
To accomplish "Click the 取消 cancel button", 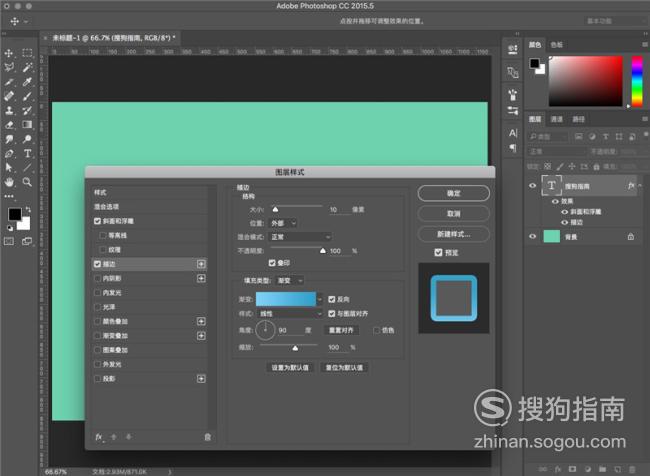I will coord(454,214).
